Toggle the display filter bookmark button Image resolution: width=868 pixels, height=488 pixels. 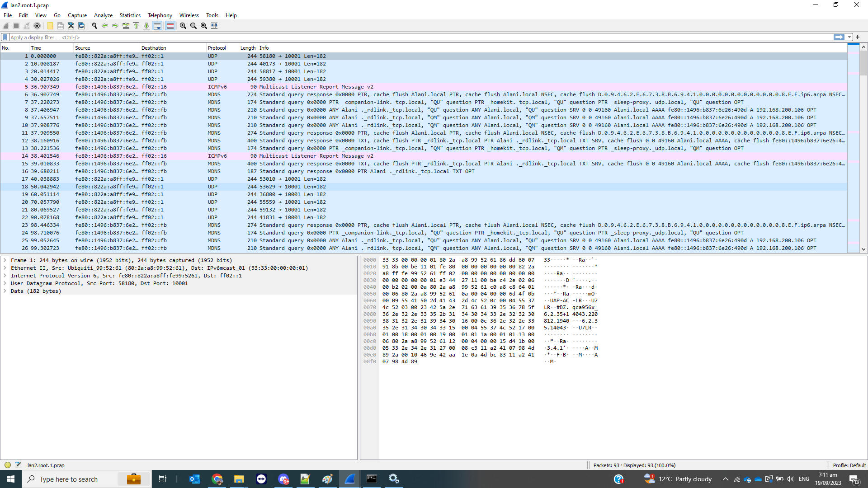[x=5, y=38]
